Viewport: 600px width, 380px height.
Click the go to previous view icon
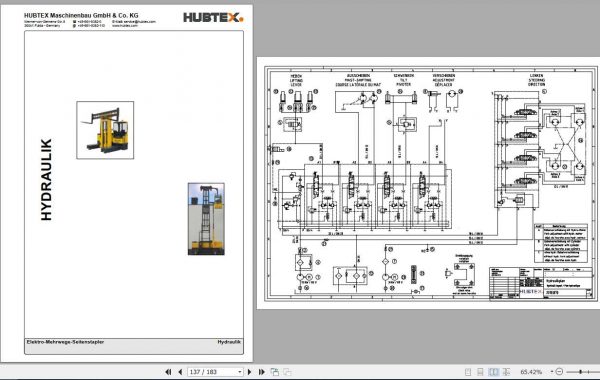click(x=274, y=372)
